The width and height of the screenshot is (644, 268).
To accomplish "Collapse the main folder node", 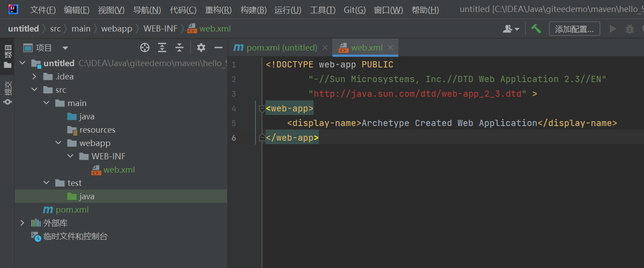I will 47,103.
